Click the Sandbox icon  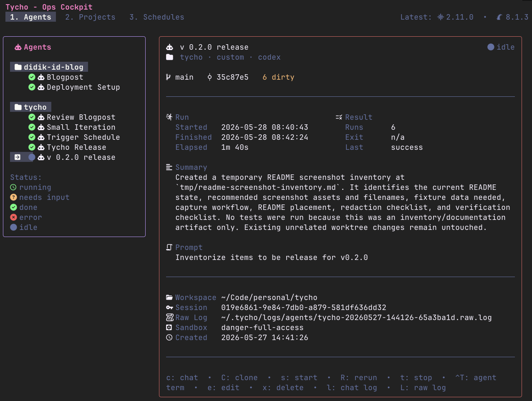tap(169, 328)
